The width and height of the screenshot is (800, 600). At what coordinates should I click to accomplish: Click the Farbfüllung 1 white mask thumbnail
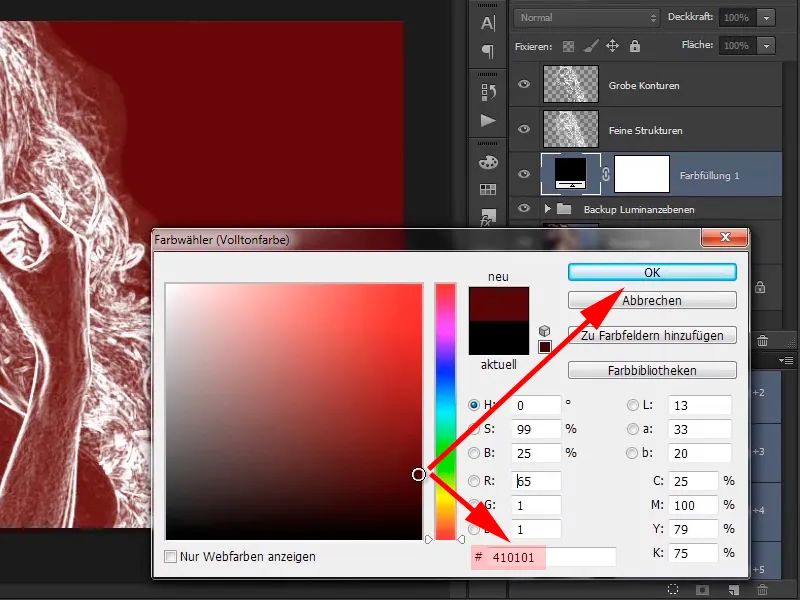[x=642, y=174]
